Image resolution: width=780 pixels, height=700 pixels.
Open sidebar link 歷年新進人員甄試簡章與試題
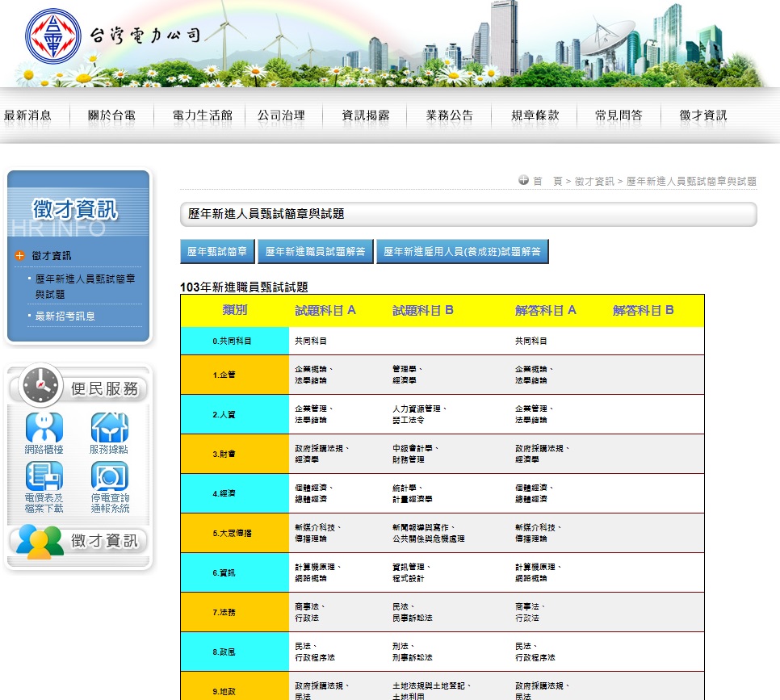[85, 287]
